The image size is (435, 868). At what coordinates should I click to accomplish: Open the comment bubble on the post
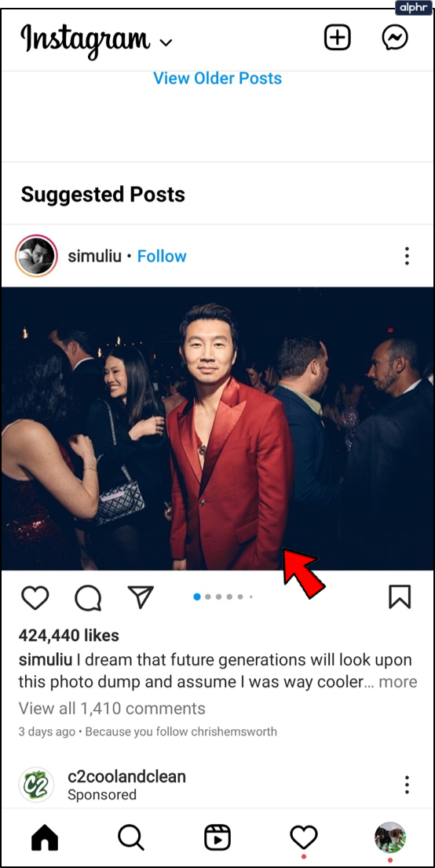pos(88,598)
